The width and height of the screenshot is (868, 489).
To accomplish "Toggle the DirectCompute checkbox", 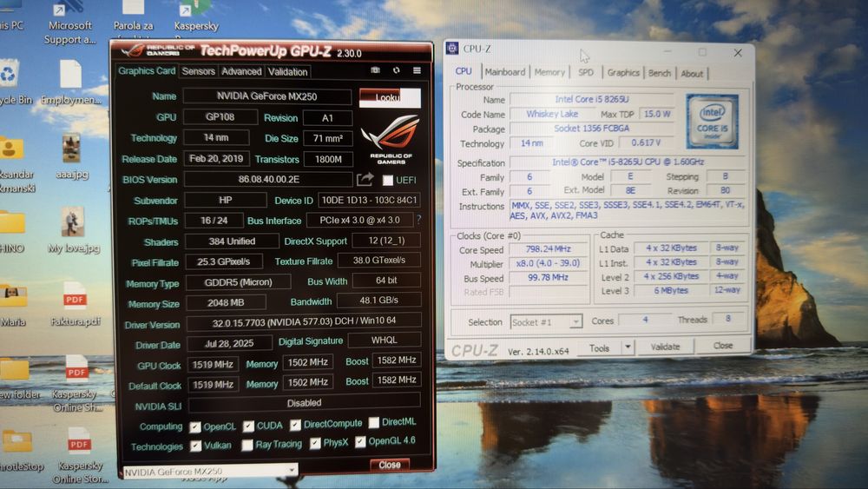I will click(295, 425).
